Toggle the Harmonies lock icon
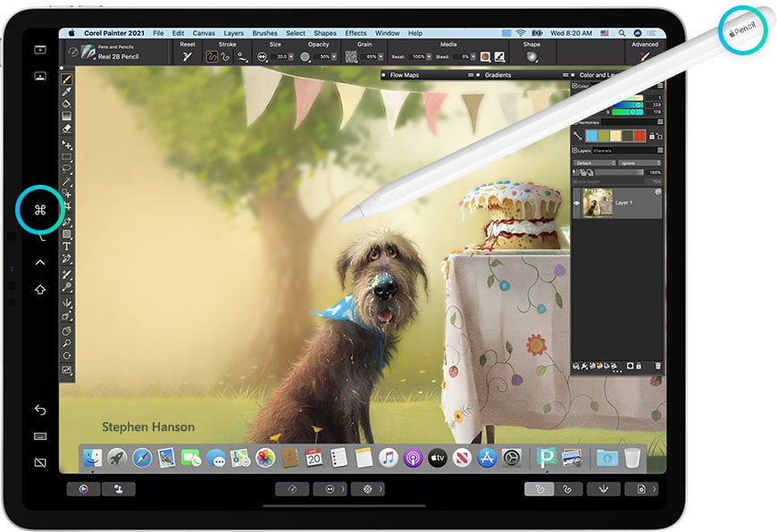The image size is (777, 532). 651,136
